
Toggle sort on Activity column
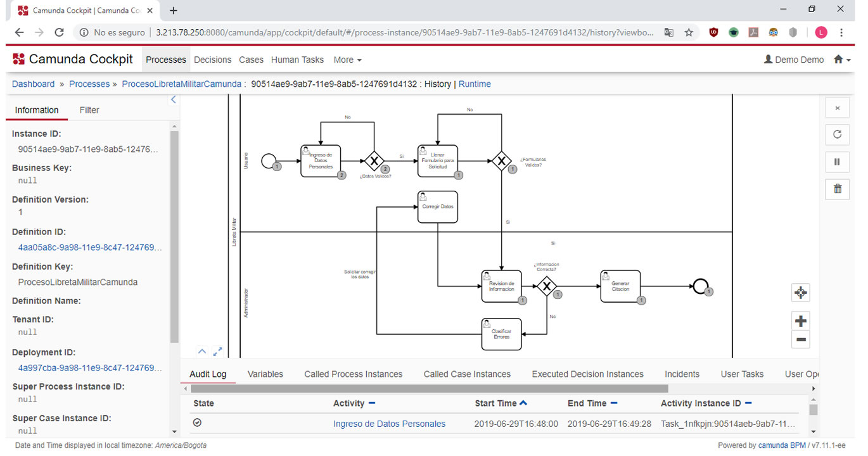tap(372, 403)
